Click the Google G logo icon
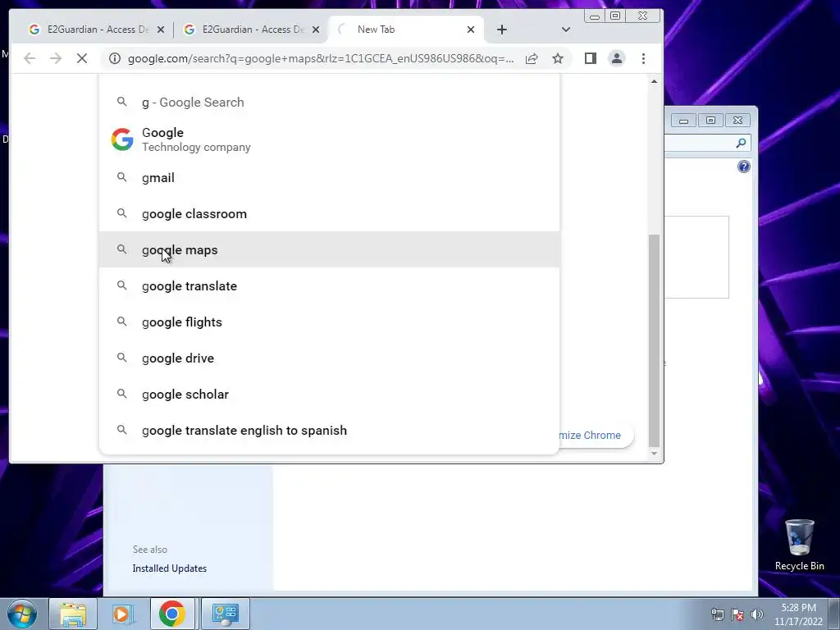 [x=122, y=139]
